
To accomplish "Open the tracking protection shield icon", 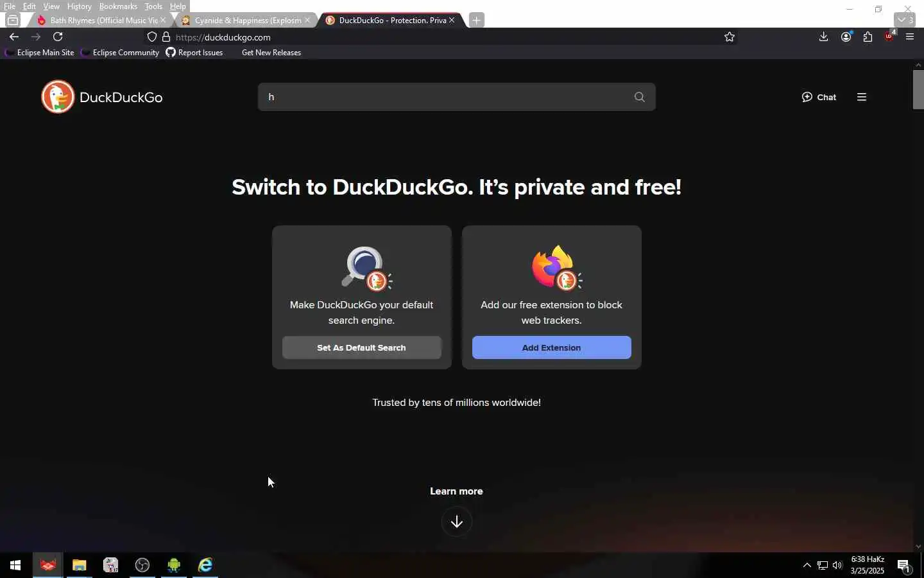I will pyautogui.click(x=152, y=37).
